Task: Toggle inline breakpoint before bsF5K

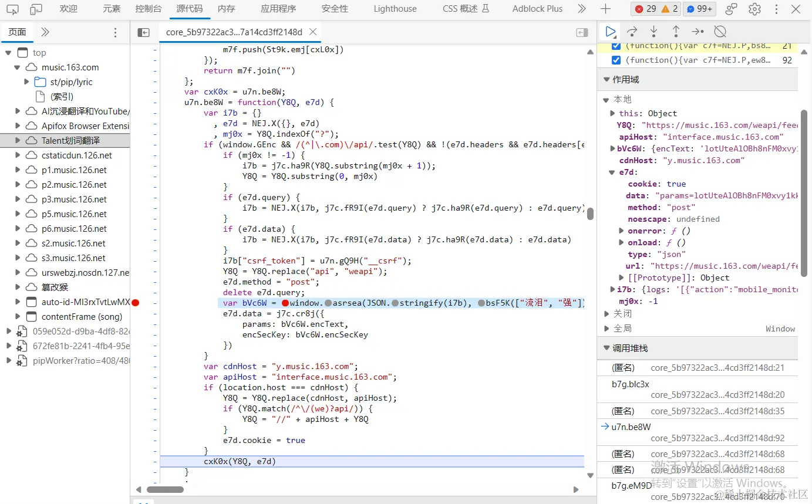Action: [482, 303]
